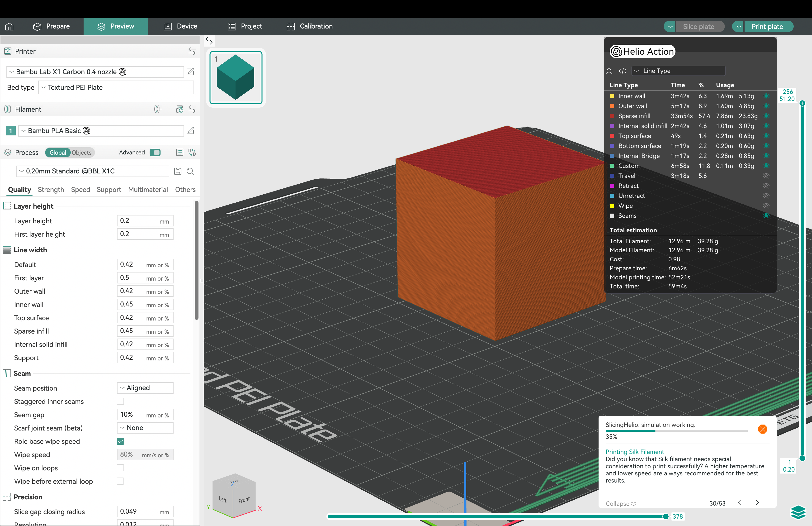The image size is (812, 526).
Task: Select plate 1 thumbnail
Action: [x=236, y=77]
